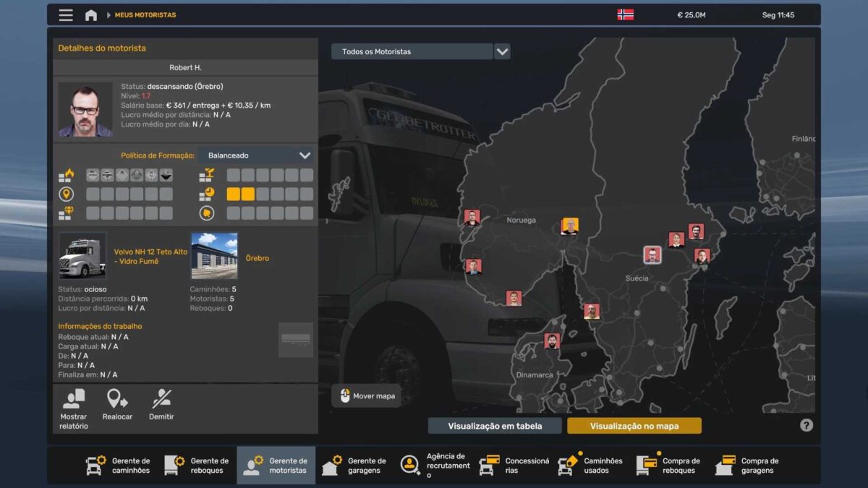Viewport: 868px width, 488px height.
Task: Open the help question mark icon
Action: (807, 425)
